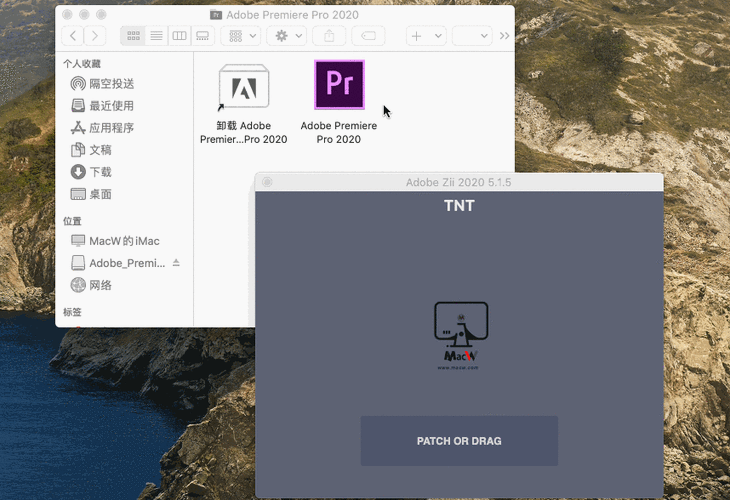The width and height of the screenshot is (730, 500).
Task: Select the Adobe Premiere Pro 2020 app icon
Action: [x=339, y=85]
